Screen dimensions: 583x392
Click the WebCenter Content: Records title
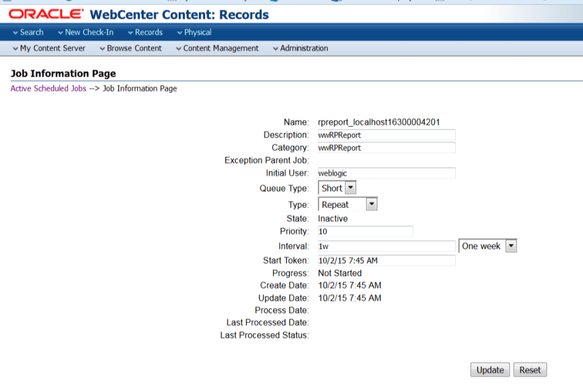point(179,14)
